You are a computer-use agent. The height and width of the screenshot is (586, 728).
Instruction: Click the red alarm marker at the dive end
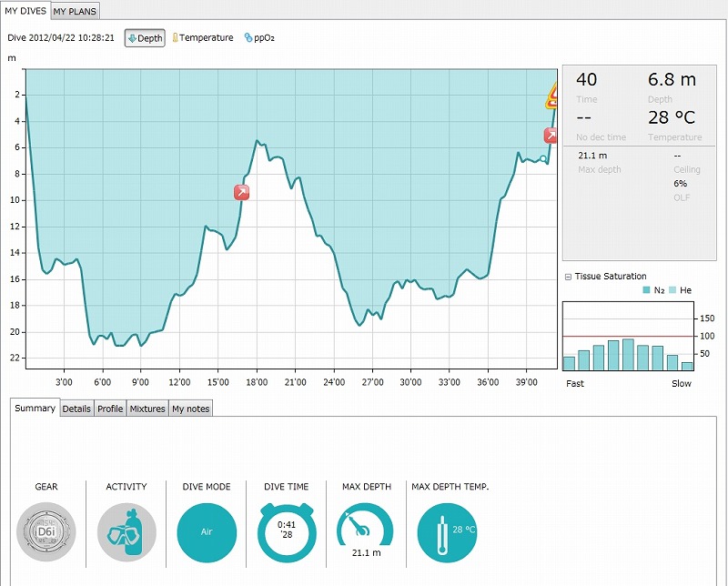pos(551,136)
